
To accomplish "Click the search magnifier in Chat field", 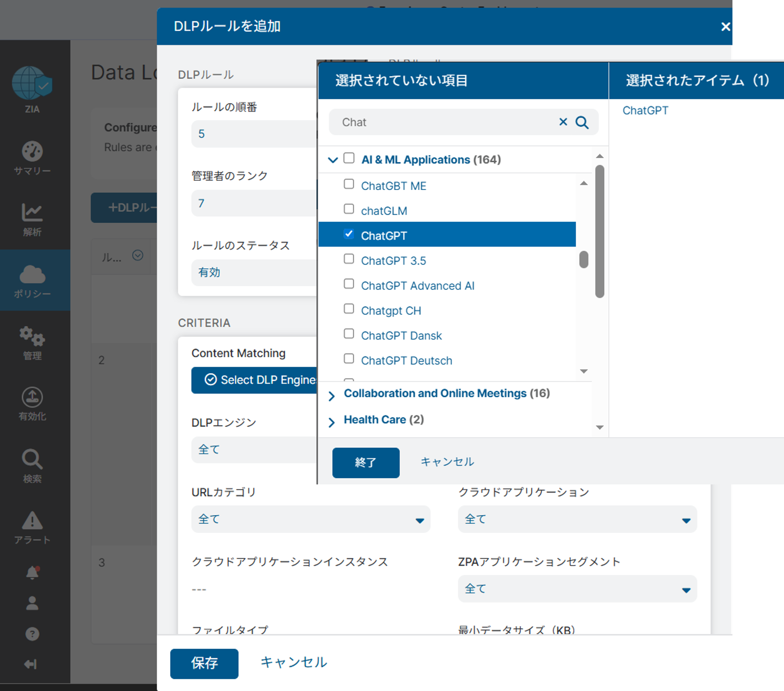I will coord(582,122).
